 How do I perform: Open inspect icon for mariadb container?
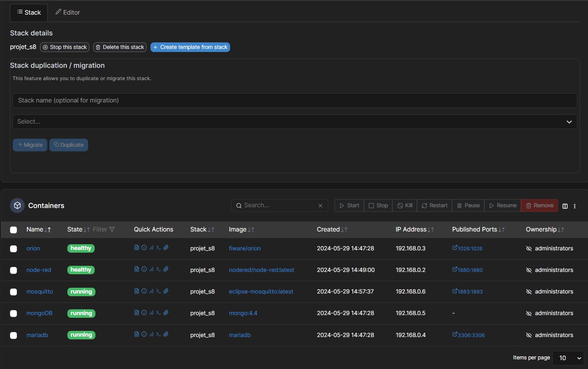point(144,334)
